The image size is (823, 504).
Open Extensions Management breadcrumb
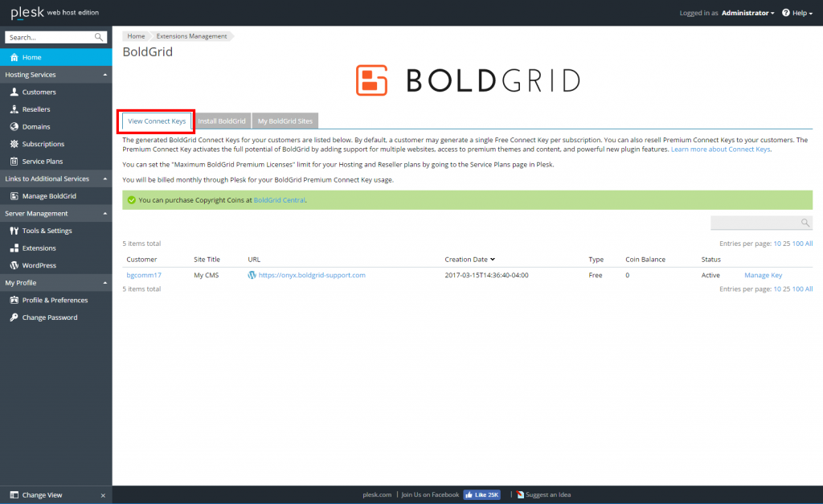click(191, 36)
